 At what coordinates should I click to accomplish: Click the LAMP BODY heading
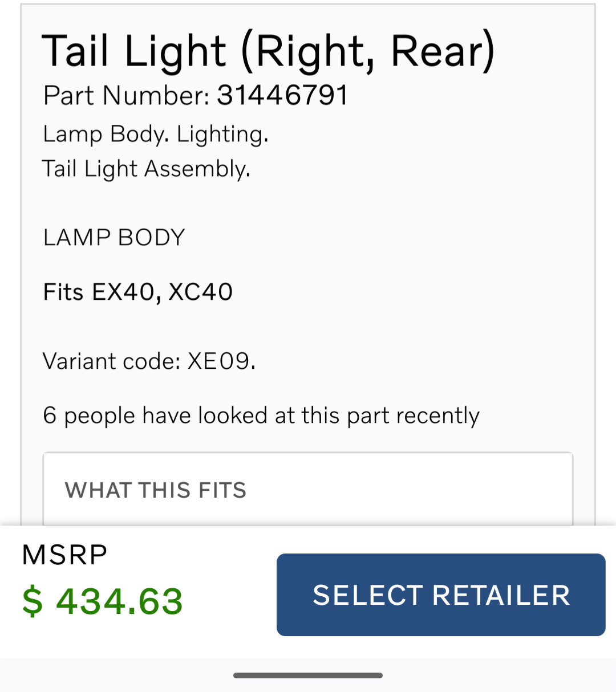click(114, 237)
